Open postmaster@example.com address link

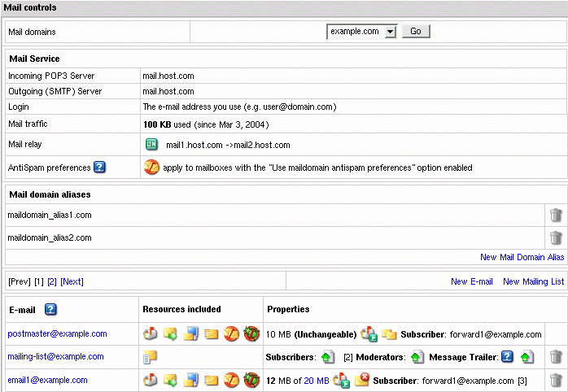[57, 333]
